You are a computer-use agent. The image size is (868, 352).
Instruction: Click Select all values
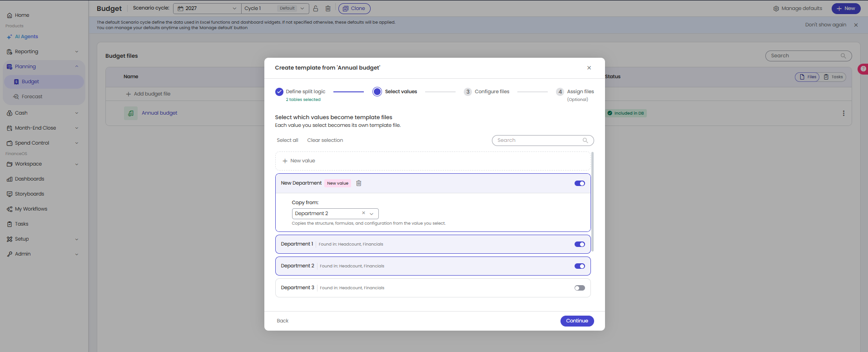coord(288,141)
